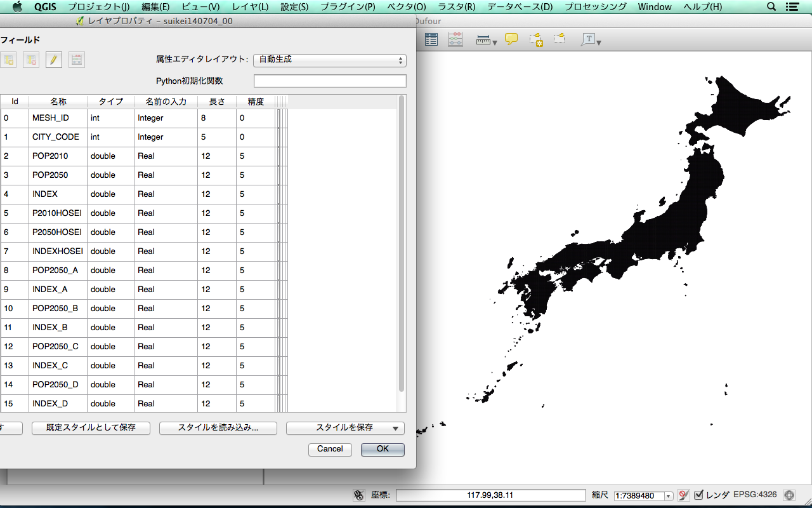Click the new column icon in Fields panel

click(9, 60)
